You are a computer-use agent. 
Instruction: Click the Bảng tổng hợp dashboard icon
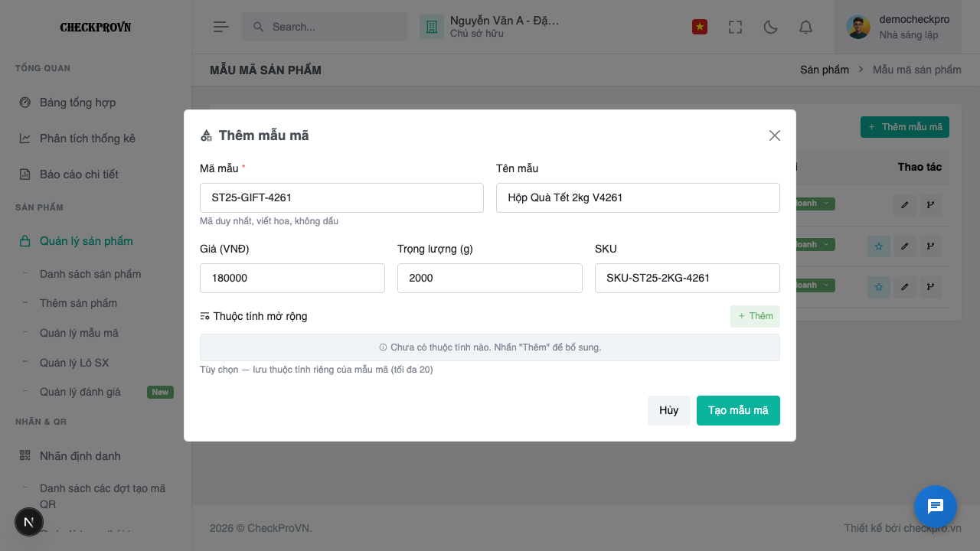click(24, 103)
